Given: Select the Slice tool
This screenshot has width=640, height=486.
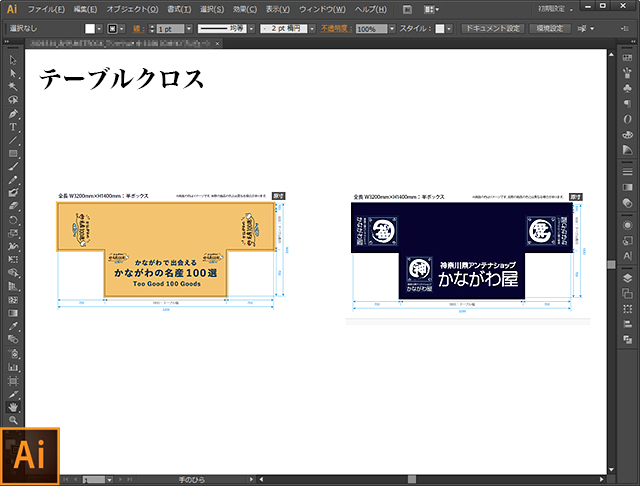Looking at the screenshot, I should [13, 395].
